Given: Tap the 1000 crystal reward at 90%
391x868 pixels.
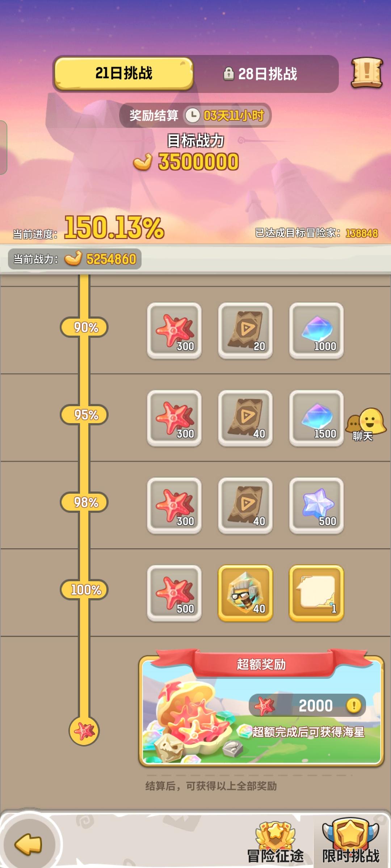Looking at the screenshot, I should 316,331.
